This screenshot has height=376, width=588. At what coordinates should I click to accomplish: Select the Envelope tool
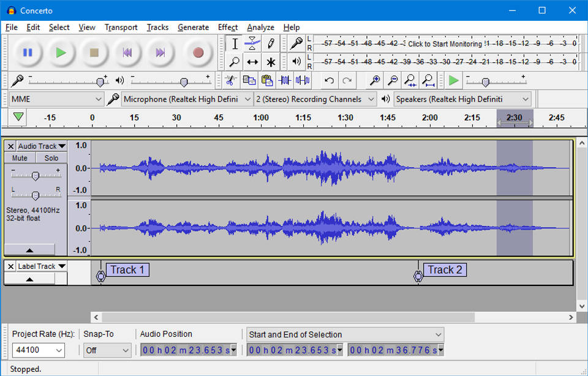click(252, 44)
